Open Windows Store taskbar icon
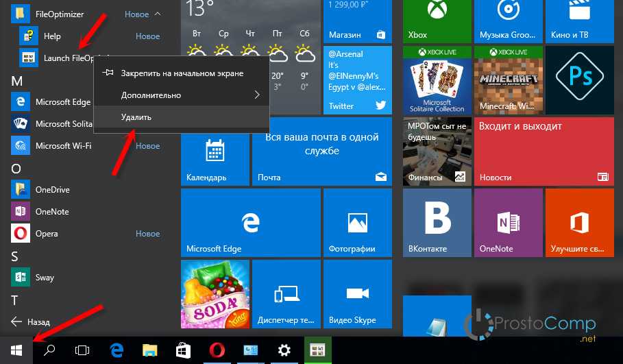 tap(182, 350)
